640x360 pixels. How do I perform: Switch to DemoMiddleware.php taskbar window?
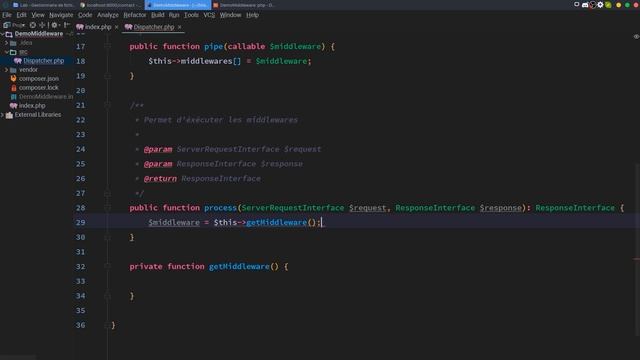pos(244,5)
